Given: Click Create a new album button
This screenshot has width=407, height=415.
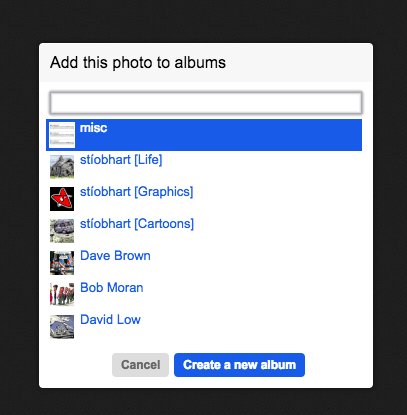Looking at the screenshot, I should pos(239,365).
